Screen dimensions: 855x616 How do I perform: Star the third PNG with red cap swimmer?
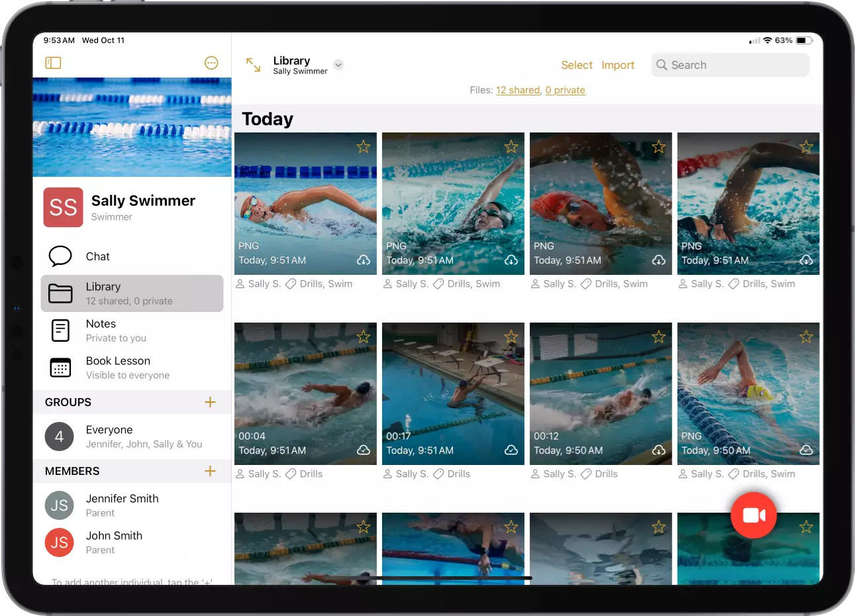[x=658, y=146]
